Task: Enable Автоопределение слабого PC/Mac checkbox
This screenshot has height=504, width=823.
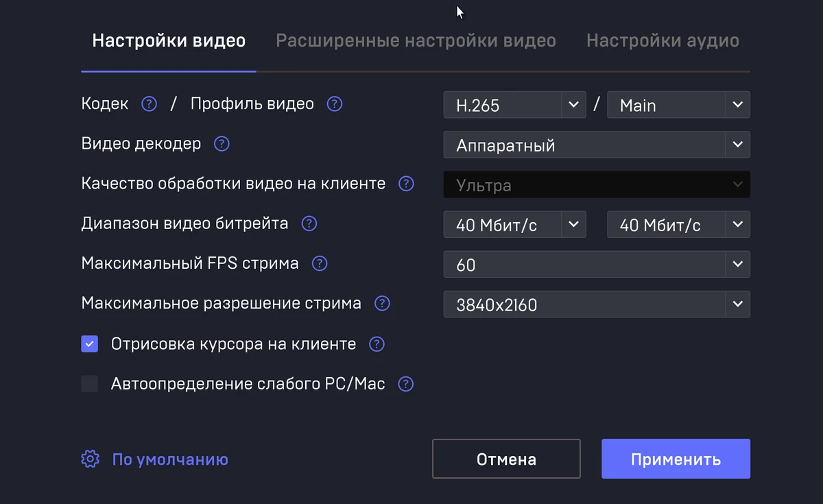Action: 90,384
